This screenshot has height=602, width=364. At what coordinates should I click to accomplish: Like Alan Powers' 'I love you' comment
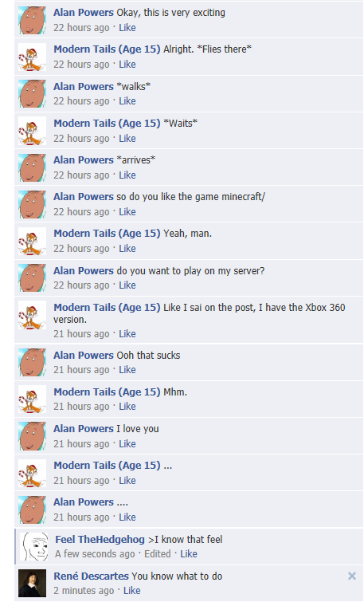[x=127, y=444]
